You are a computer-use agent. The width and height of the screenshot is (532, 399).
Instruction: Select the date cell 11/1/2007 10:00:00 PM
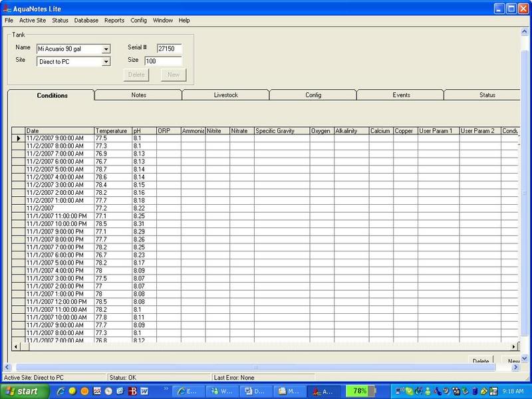[x=59, y=224]
